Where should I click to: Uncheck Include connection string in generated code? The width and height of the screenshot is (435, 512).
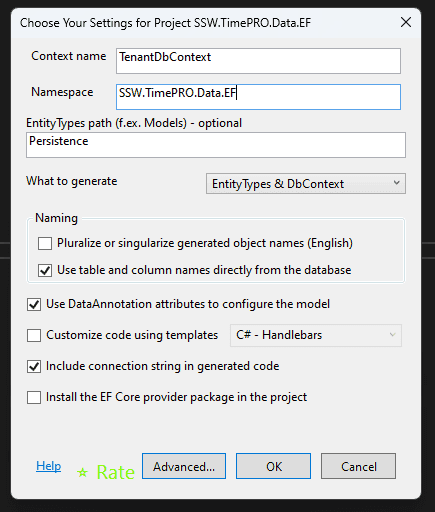34,366
